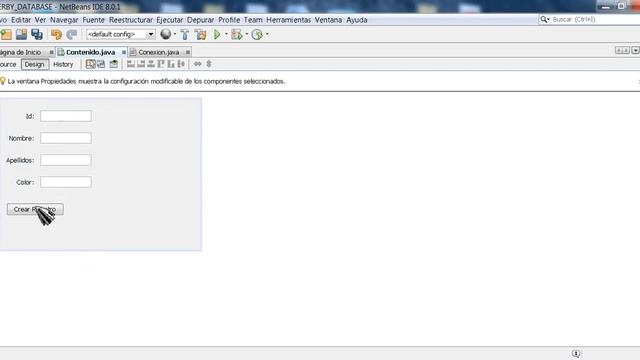
Task: Expand the Profile Project dropdown arrow
Action: 267,34
